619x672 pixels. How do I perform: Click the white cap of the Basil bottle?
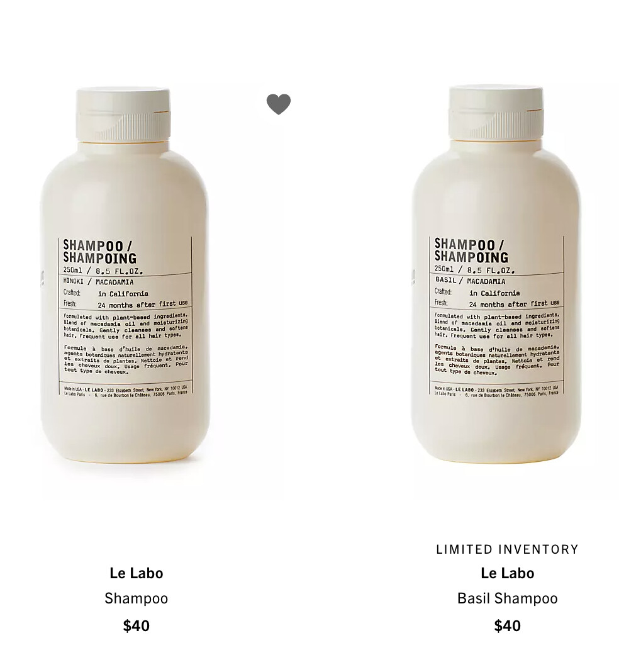click(496, 113)
